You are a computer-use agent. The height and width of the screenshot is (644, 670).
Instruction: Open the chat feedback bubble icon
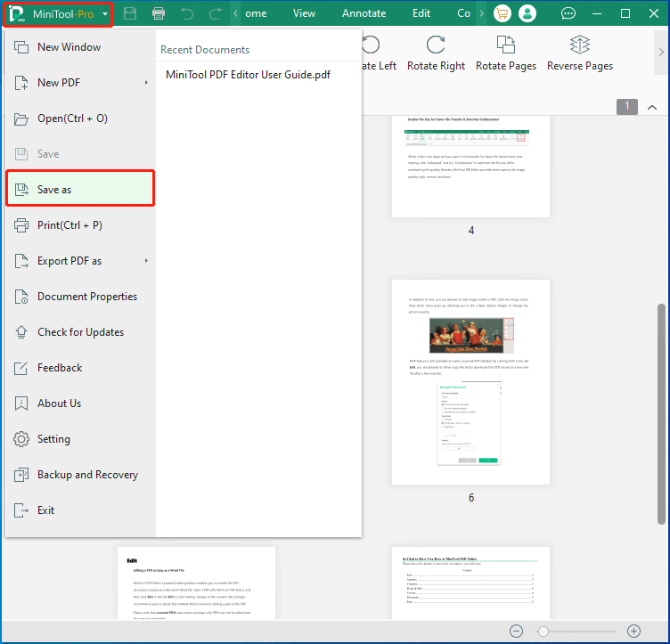[x=568, y=13]
